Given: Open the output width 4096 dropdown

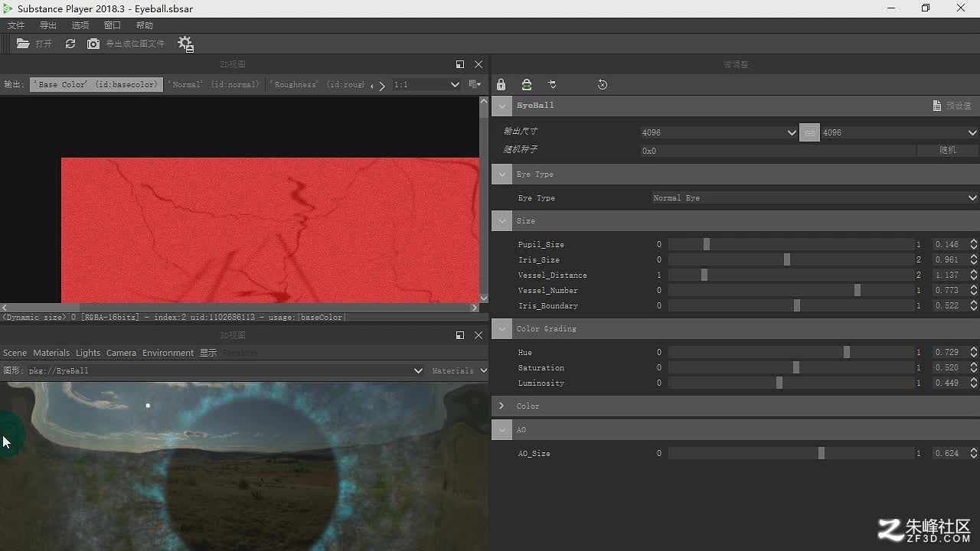Looking at the screenshot, I should (719, 132).
